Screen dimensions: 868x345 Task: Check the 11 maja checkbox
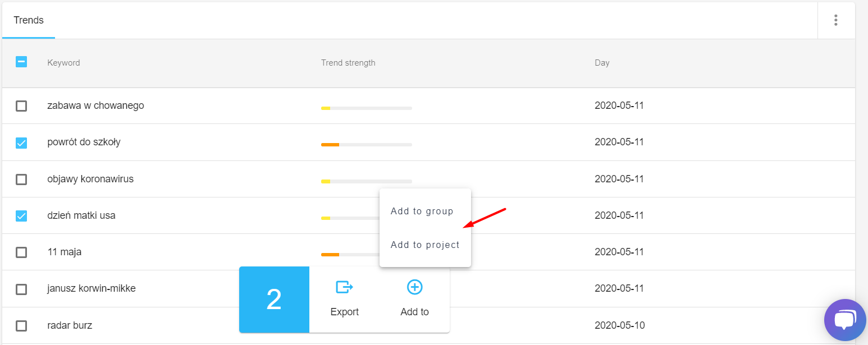21,252
